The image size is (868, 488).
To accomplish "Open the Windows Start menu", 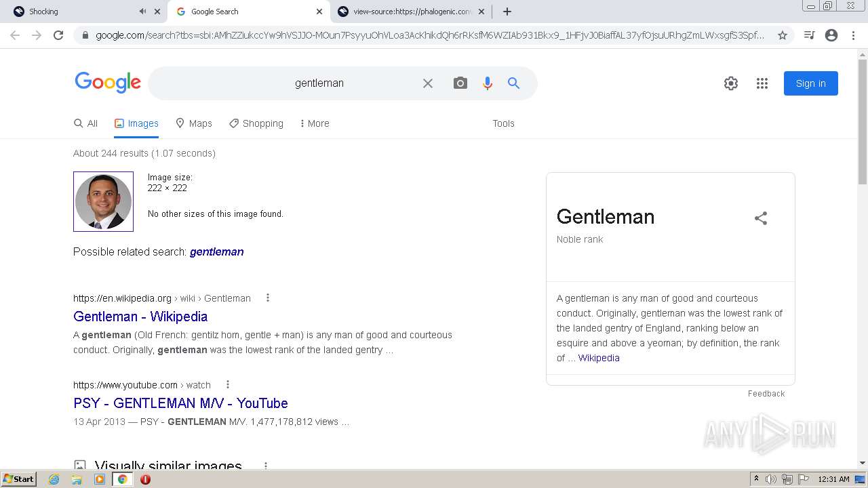I will pyautogui.click(x=18, y=479).
